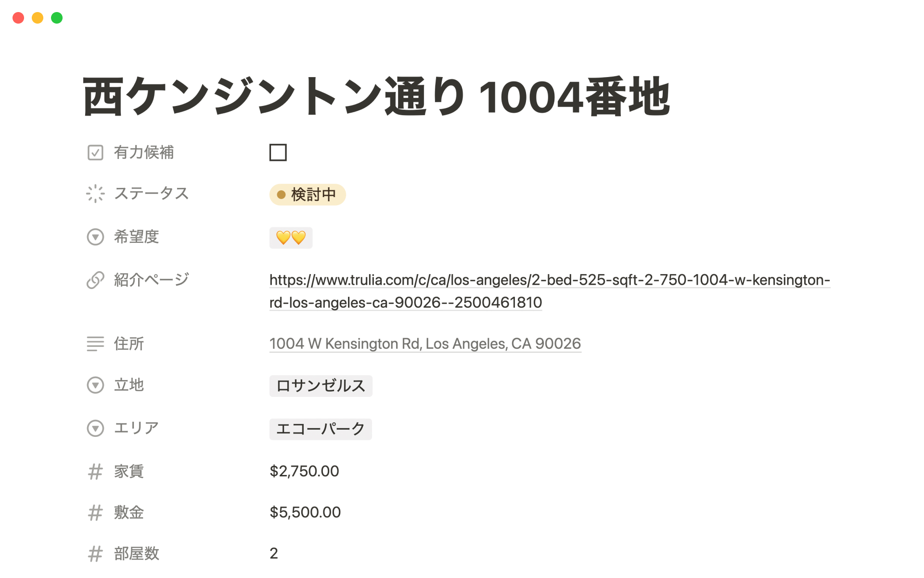Click the status spinner icon beside ステータス
924x578 pixels.
[95, 194]
